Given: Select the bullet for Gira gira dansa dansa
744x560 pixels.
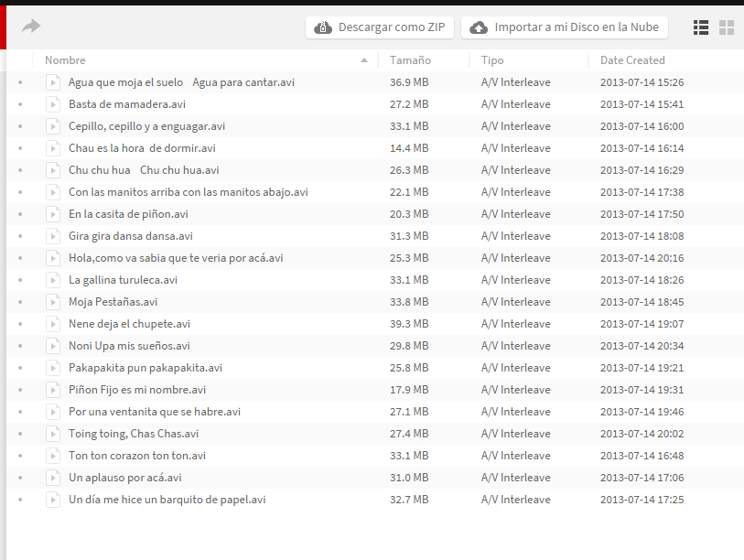Looking at the screenshot, I should coord(20,236).
